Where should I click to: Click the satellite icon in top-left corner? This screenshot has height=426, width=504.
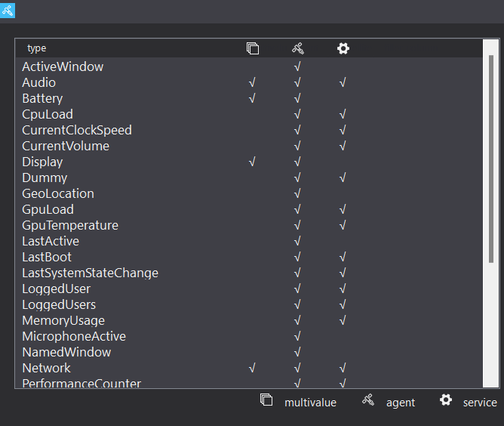coord(8,11)
